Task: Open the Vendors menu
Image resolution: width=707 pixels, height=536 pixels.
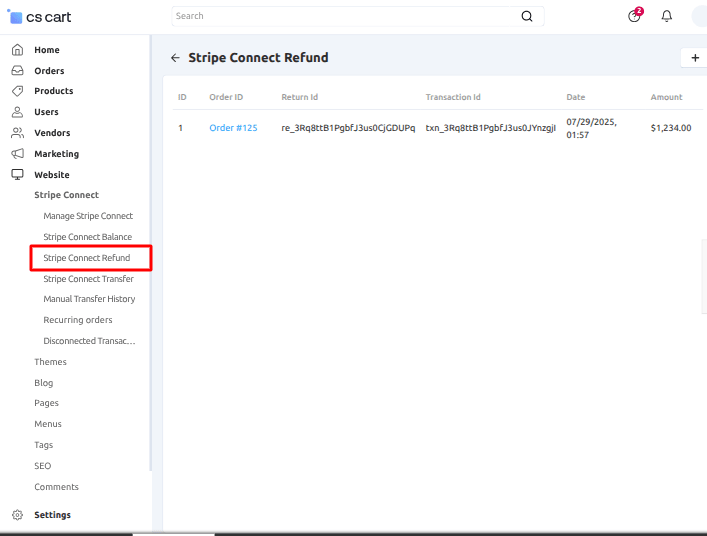Action: [52, 133]
